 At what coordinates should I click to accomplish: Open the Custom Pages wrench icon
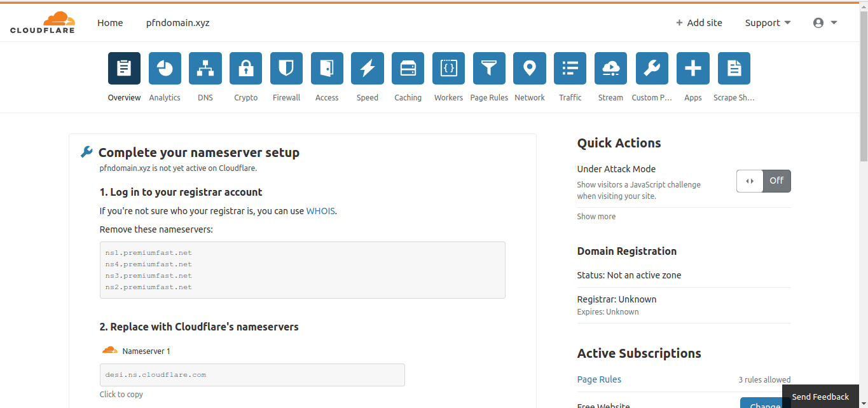(652, 68)
